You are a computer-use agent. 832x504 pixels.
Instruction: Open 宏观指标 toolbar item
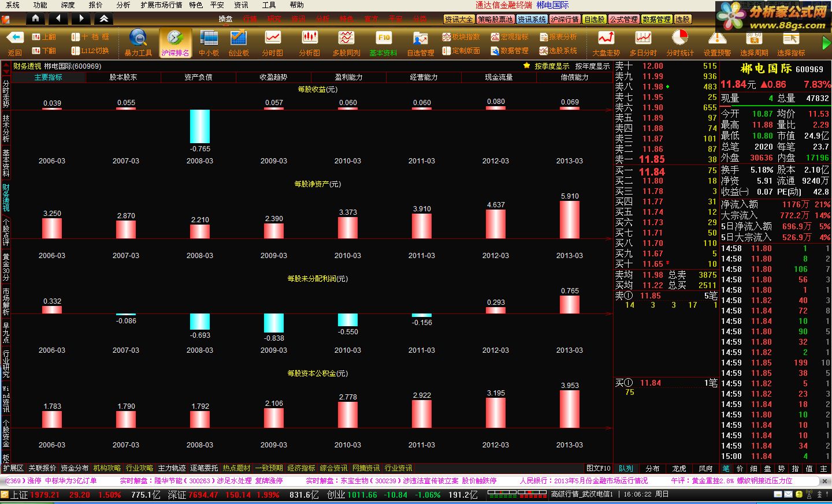(510, 36)
